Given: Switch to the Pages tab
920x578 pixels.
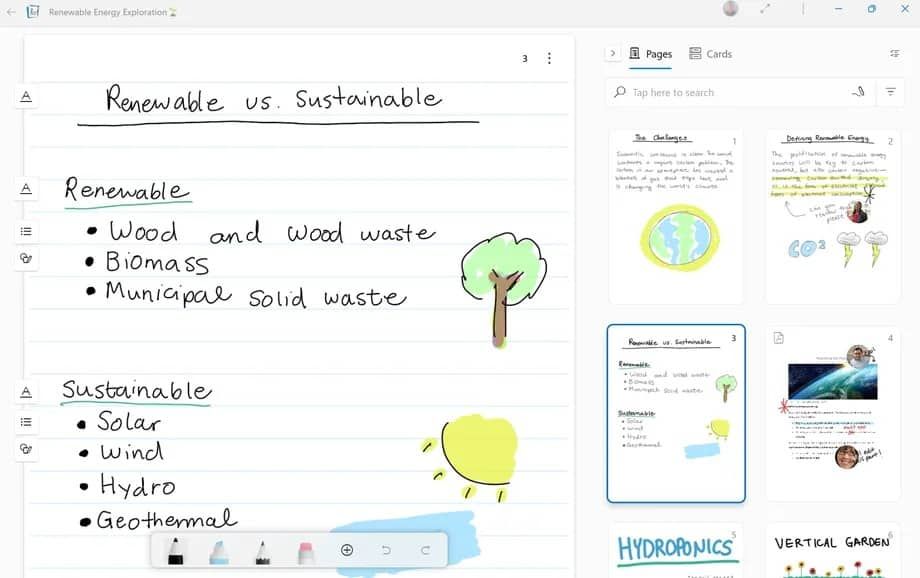Looking at the screenshot, I should tap(650, 54).
